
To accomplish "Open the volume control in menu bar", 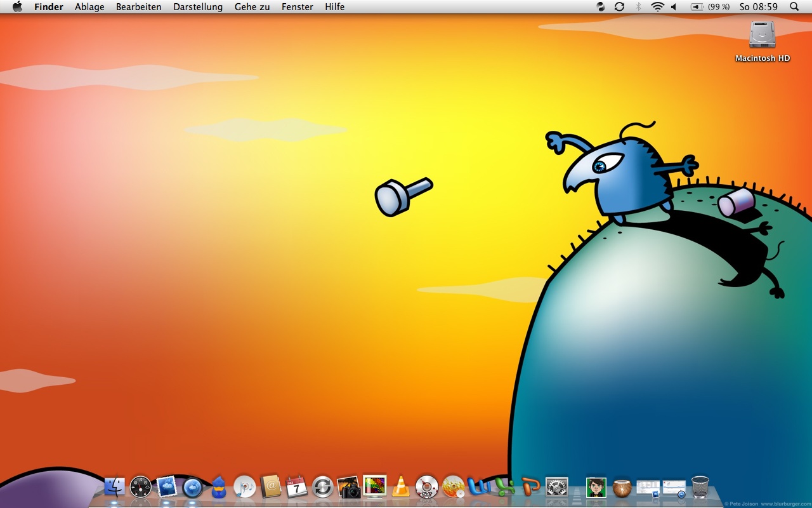I will pyautogui.click(x=674, y=7).
